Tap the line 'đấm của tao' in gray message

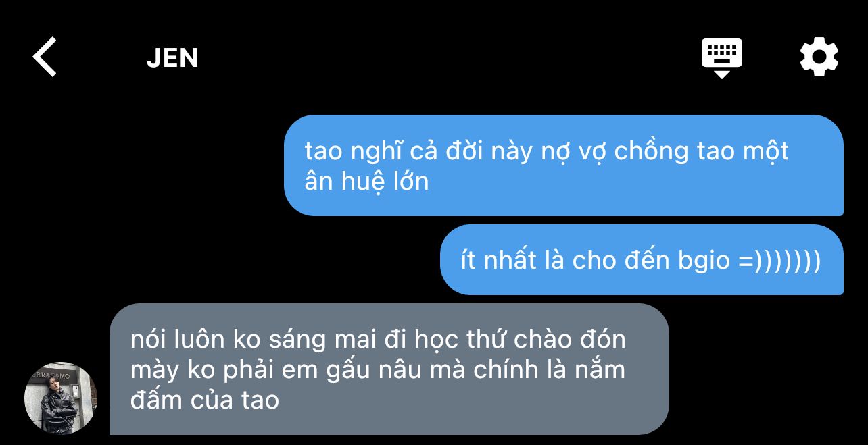click(205, 400)
